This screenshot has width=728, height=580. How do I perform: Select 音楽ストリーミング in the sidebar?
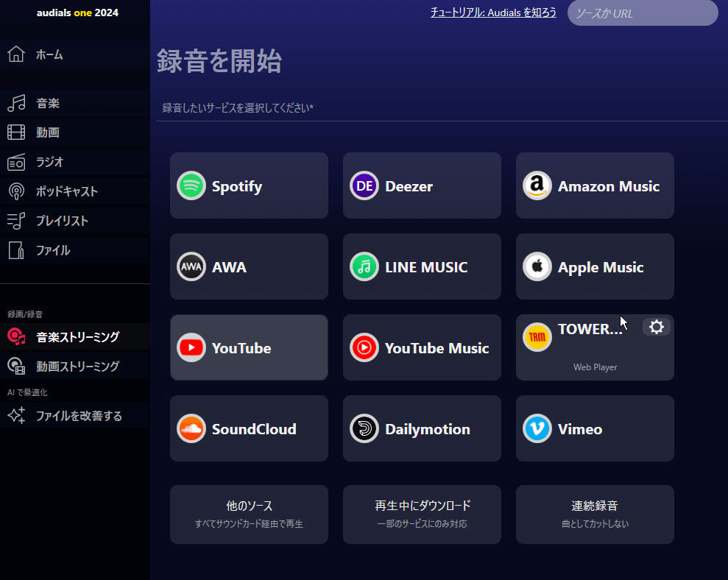click(75, 336)
